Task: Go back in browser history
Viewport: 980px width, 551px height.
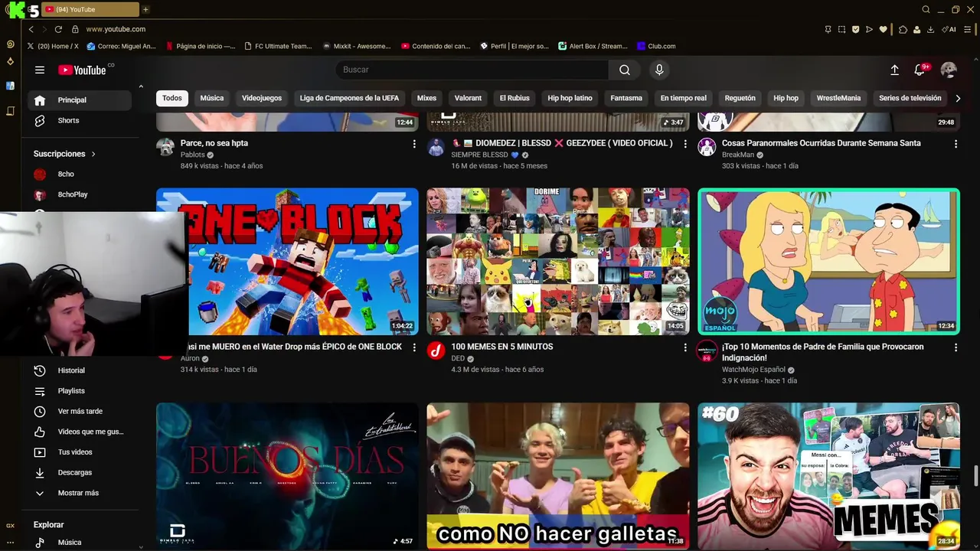Action: pyautogui.click(x=31, y=29)
